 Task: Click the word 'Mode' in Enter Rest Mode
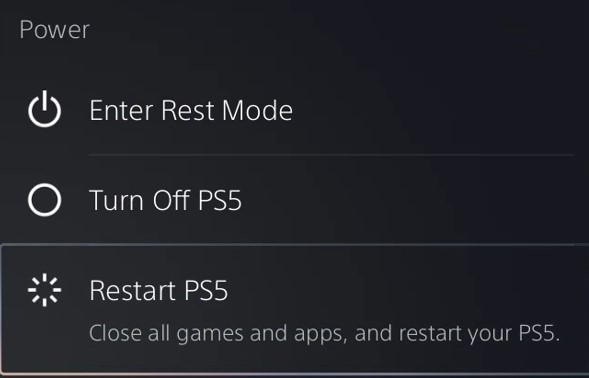tap(257, 110)
